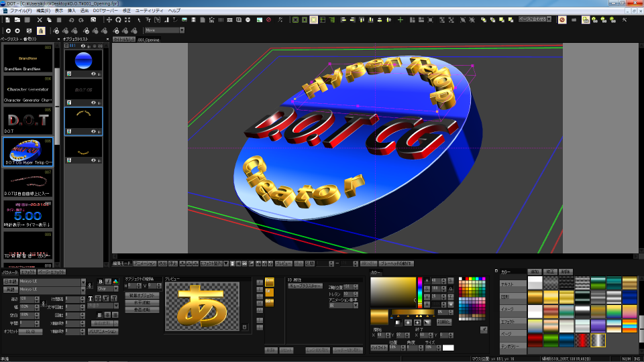Screen dimensions: 644x362
Task: Open the 挿入 menu
Action: coord(72,11)
